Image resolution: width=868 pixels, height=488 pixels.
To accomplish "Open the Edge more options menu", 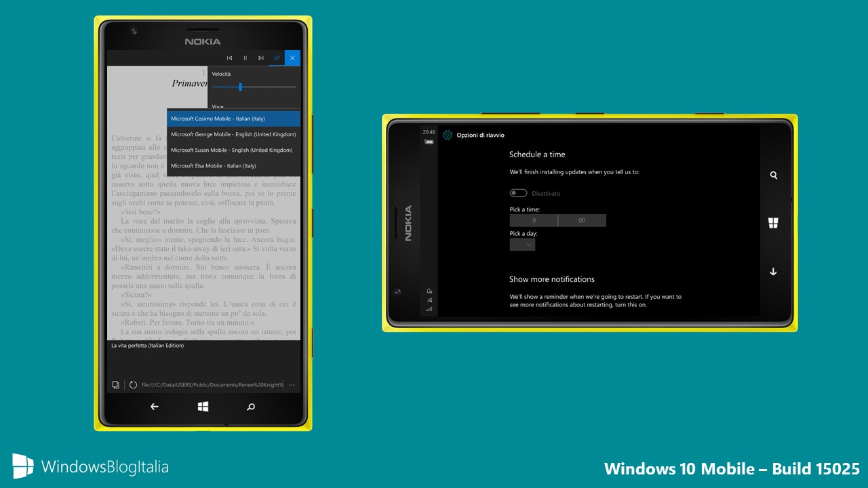I will 292,385.
